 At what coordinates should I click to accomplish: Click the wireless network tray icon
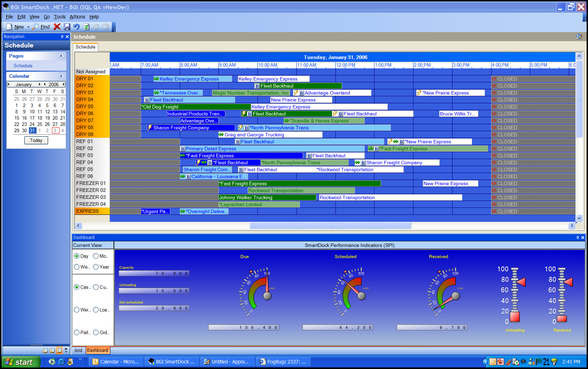pyautogui.click(x=554, y=362)
